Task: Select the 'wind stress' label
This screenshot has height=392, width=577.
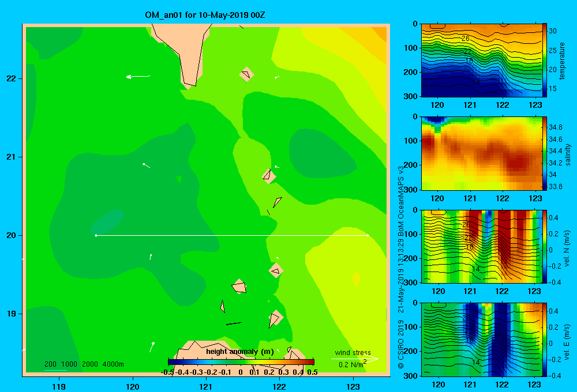Action: pos(353,352)
